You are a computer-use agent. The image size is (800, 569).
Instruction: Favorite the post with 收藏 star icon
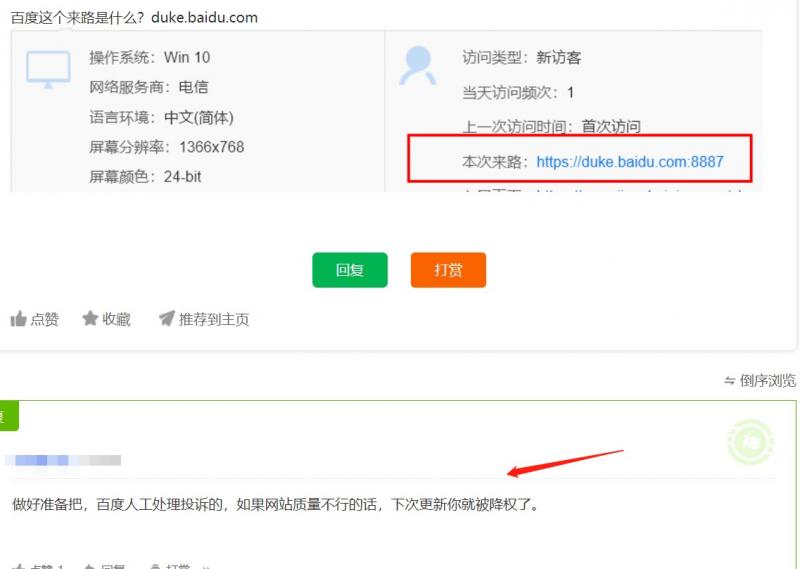click(90, 318)
